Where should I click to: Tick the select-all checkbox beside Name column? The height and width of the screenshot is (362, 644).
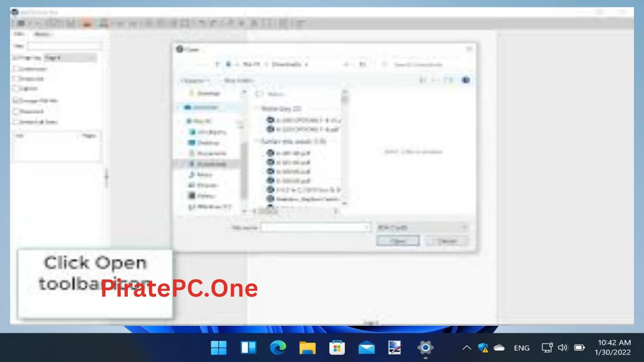[259, 94]
